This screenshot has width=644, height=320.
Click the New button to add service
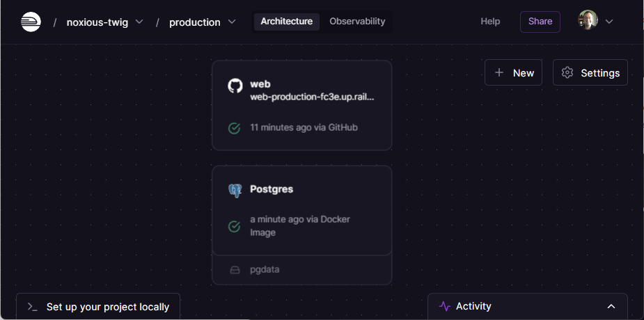coord(514,73)
